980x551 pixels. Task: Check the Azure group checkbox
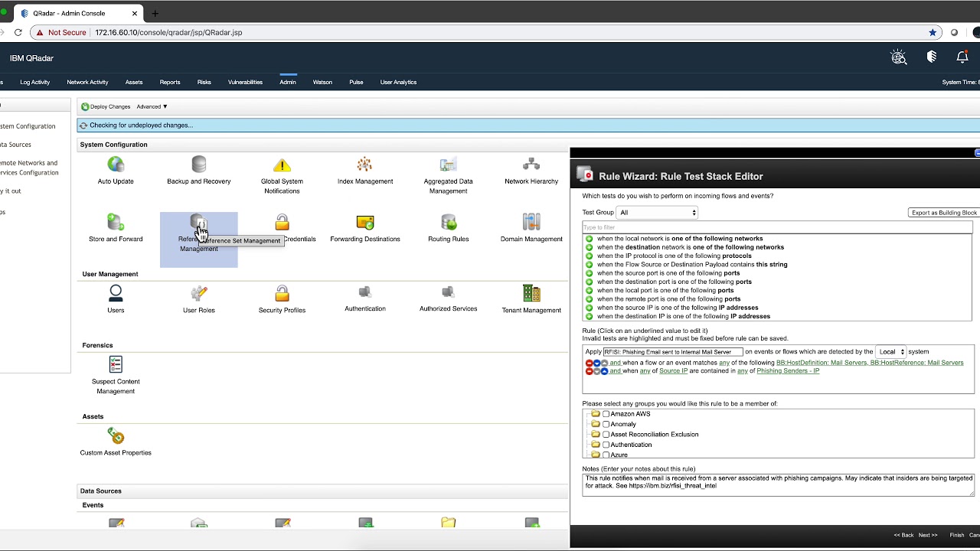coord(606,455)
